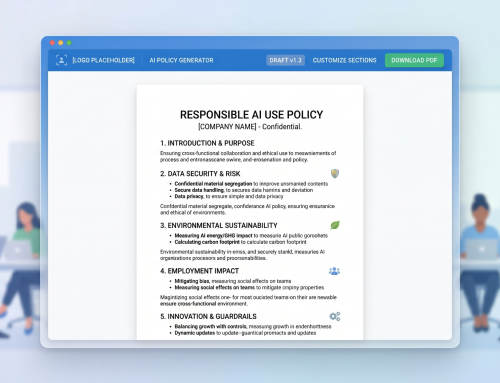Click the DRAFT v1.3 version badge
The height and width of the screenshot is (383, 500).
(x=285, y=60)
